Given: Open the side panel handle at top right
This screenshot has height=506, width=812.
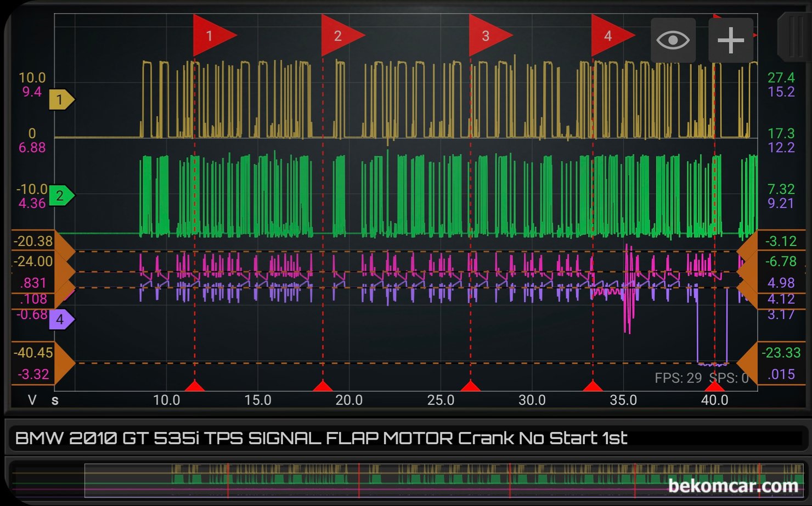Looking at the screenshot, I should [794, 37].
